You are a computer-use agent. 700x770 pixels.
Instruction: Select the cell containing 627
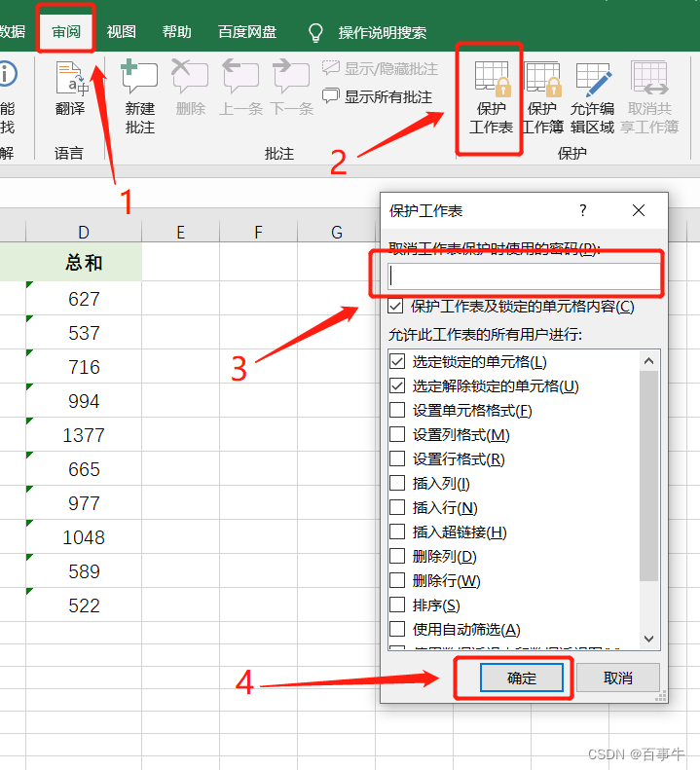[x=84, y=299]
